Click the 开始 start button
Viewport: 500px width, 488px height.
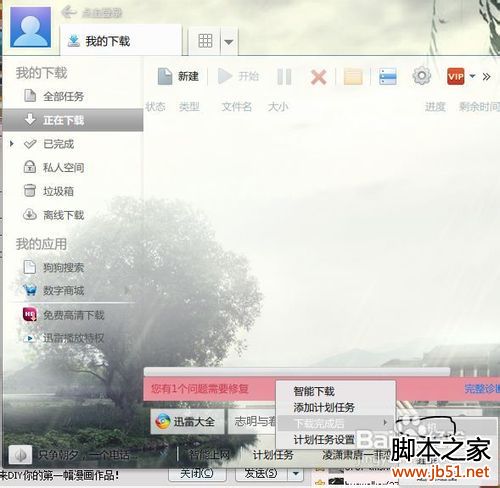coord(238,76)
